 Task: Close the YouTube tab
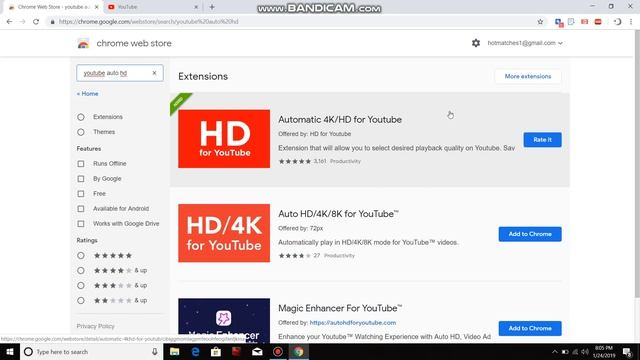[196, 7]
